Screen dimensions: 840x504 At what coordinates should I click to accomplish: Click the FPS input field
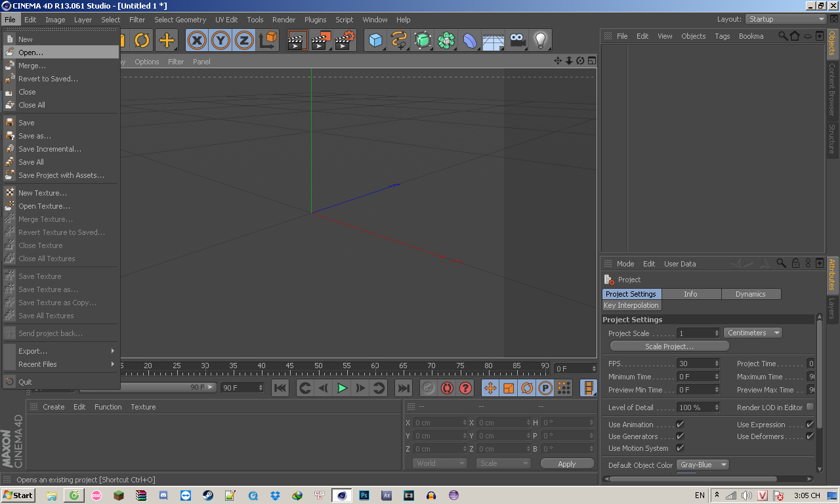pos(696,364)
